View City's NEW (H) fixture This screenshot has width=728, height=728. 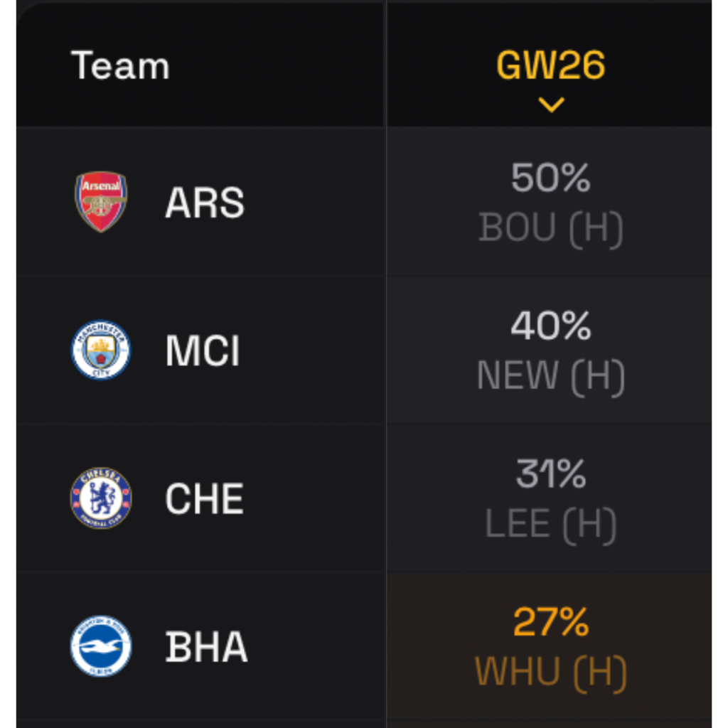pyautogui.click(x=551, y=375)
